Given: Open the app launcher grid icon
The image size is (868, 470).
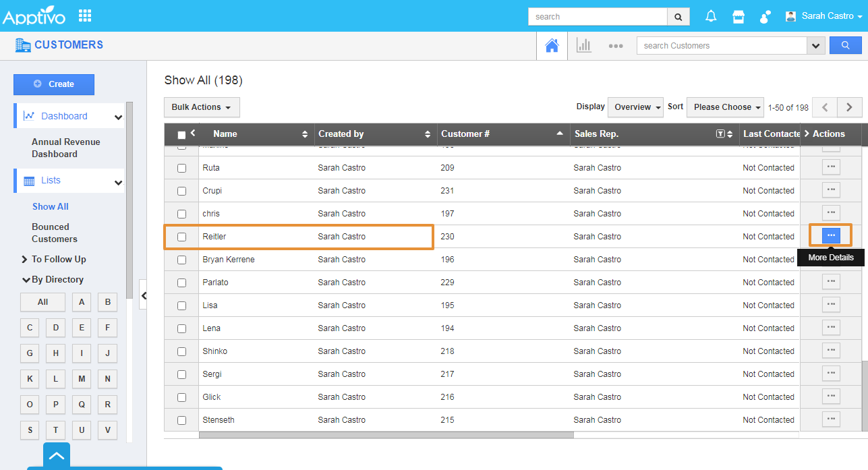Looking at the screenshot, I should pyautogui.click(x=85, y=16).
